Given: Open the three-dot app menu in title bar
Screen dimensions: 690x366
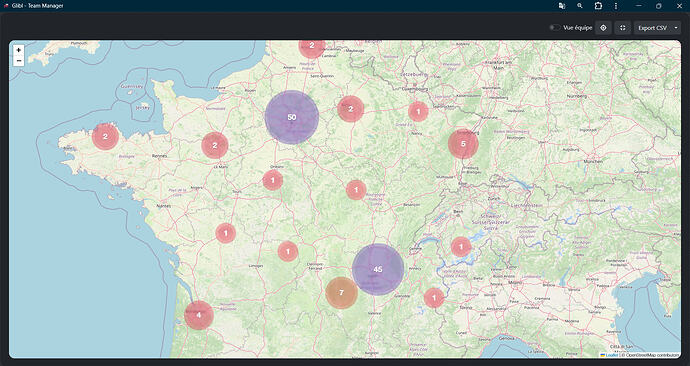Looking at the screenshot, I should 616,6.
